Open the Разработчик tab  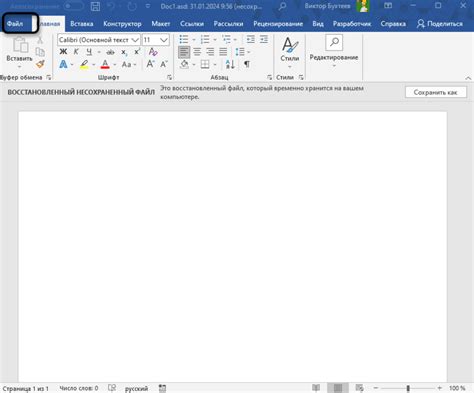[352, 24]
